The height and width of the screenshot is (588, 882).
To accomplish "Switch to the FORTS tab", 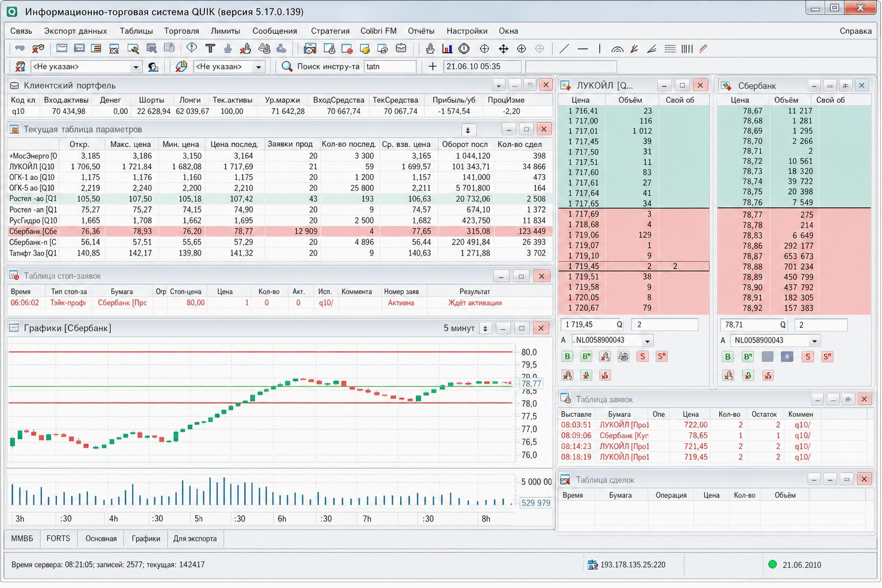I will click(x=58, y=539).
